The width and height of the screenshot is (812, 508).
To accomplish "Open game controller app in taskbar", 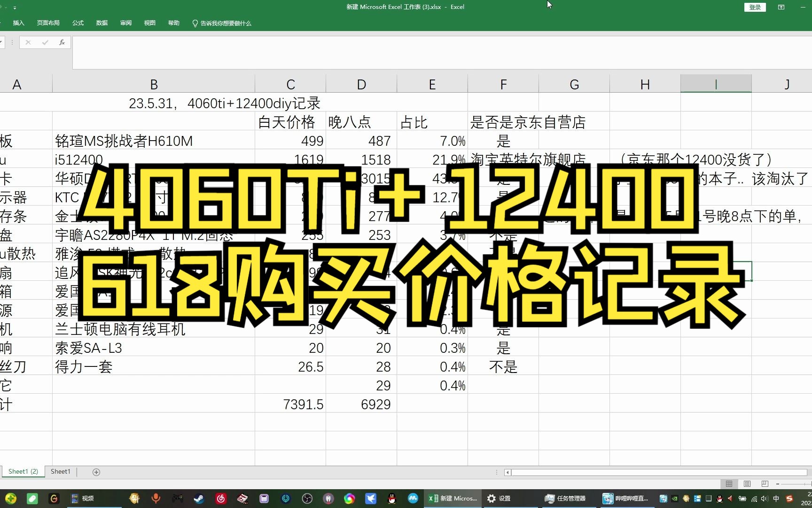I will [177, 498].
